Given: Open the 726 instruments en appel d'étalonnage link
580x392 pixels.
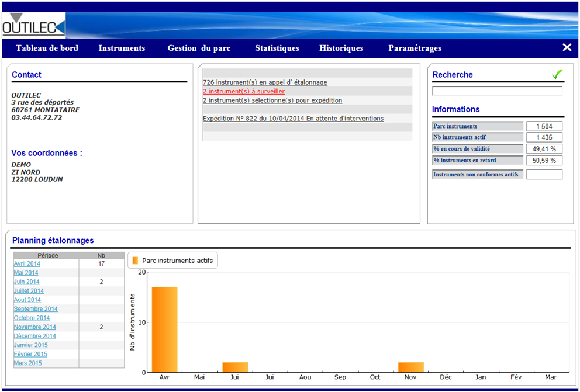Looking at the screenshot, I should click(265, 82).
